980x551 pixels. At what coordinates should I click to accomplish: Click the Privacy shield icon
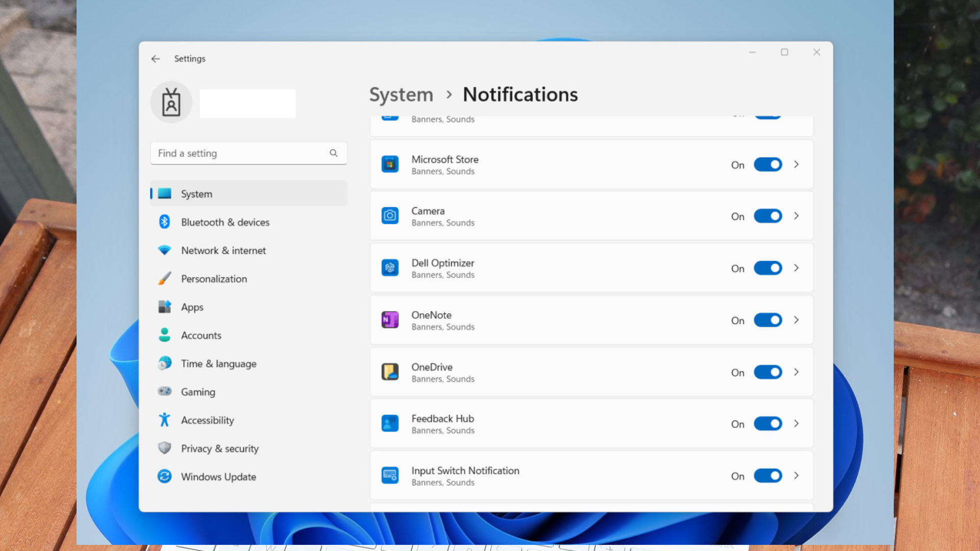(x=164, y=448)
